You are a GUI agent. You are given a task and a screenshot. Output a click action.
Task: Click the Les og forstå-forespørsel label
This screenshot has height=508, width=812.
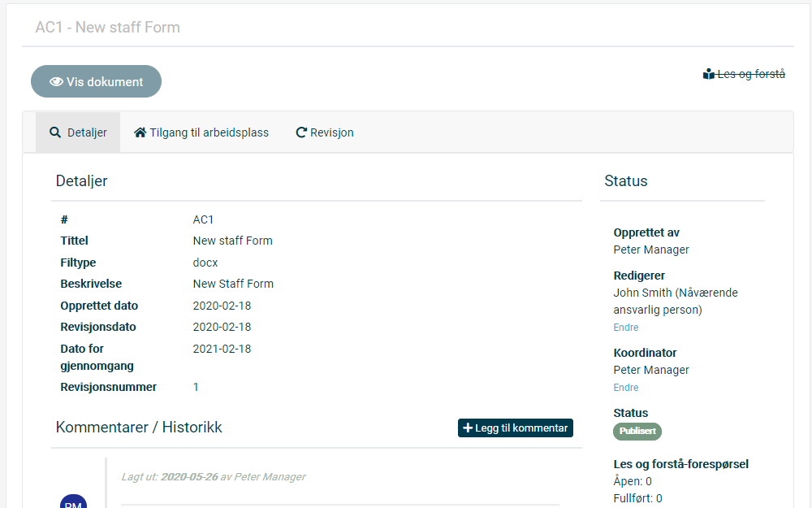coord(681,464)
